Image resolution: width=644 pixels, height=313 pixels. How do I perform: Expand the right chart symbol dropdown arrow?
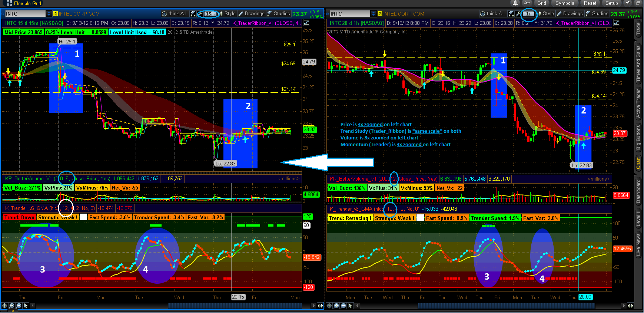click(x=374, y=14)
